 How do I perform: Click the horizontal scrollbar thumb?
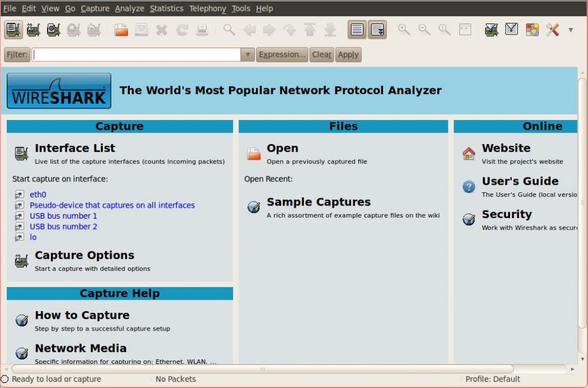(x=262, y=369)
